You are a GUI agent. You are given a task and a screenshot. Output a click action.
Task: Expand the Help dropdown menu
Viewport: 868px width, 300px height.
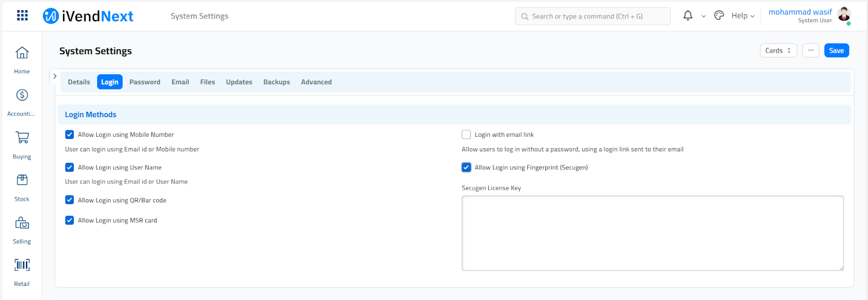coord(742,16)
